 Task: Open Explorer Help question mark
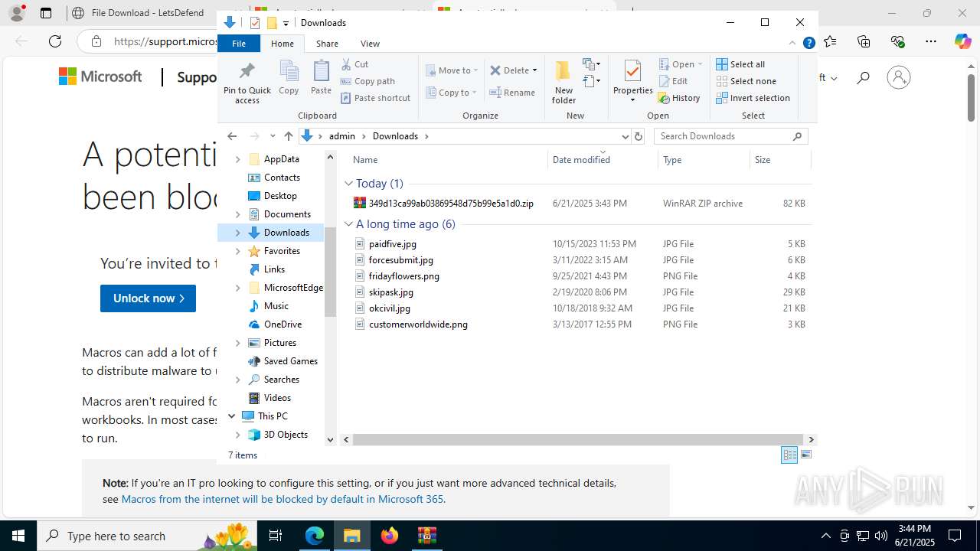point(808,44)
